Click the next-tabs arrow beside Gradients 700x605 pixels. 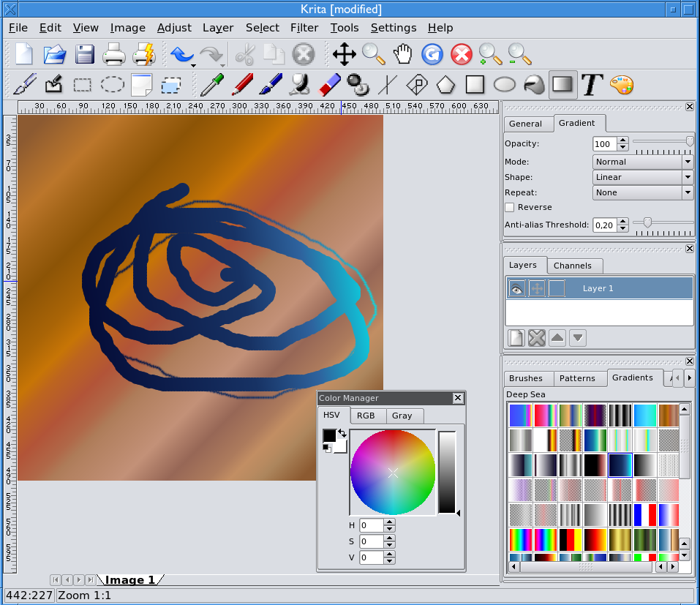coord(689,377)
